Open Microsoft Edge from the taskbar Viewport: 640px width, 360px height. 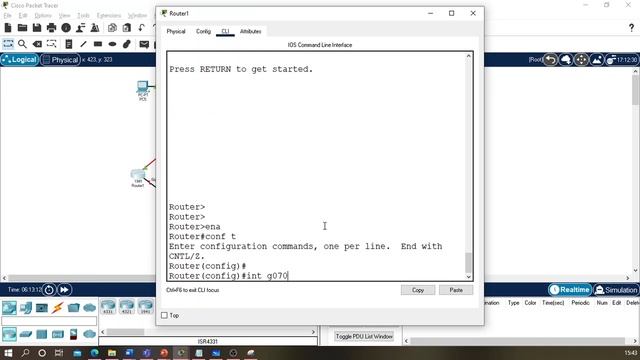[x=94, y=353]
